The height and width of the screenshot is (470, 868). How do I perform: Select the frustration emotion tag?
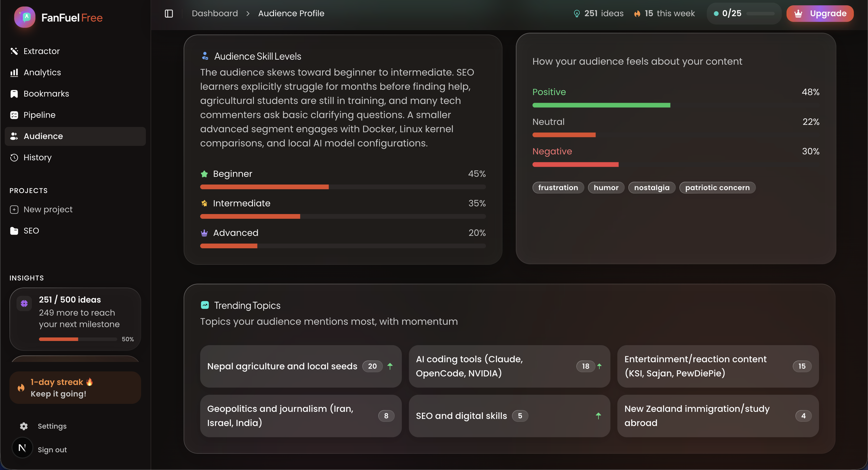coord(558,188)
